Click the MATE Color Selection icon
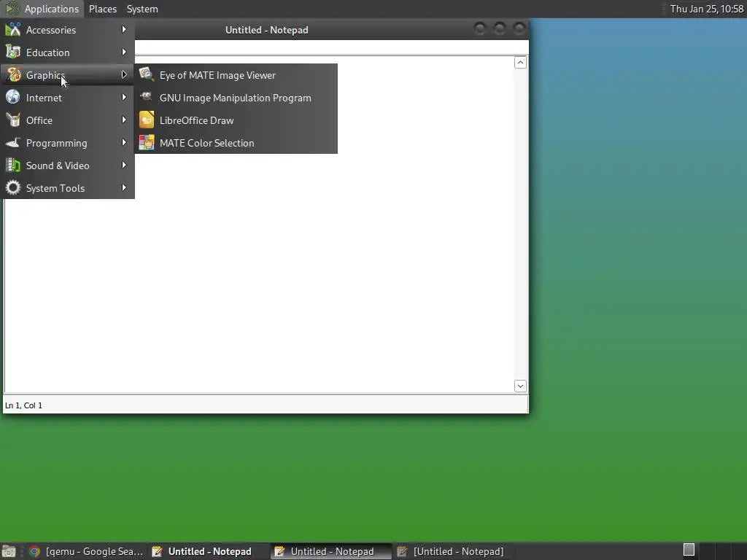Viewport: 747px width, 560px height. [146, 142]
